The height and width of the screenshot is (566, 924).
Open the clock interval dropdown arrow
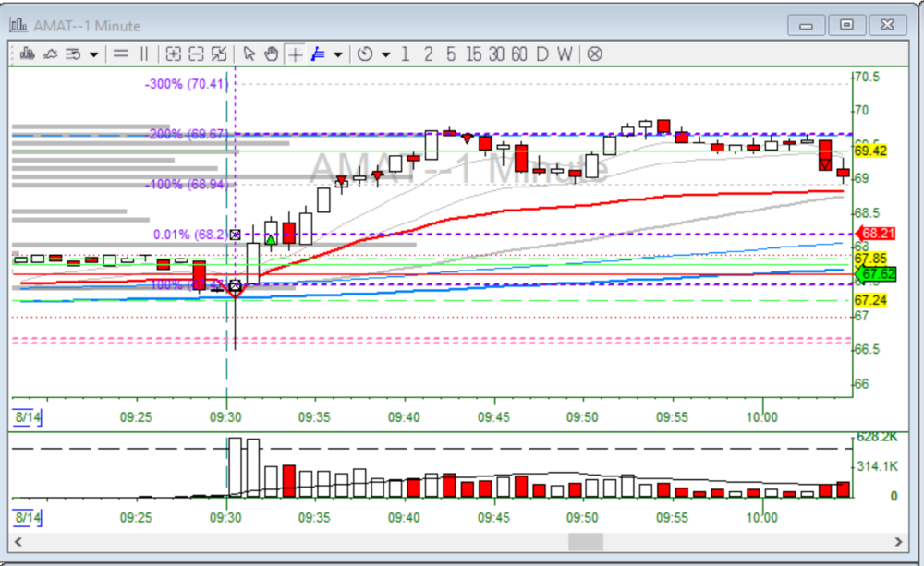pos(385,54)
